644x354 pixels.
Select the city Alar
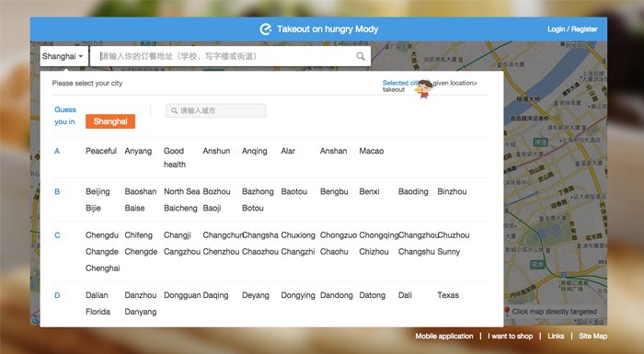(288, 151)
